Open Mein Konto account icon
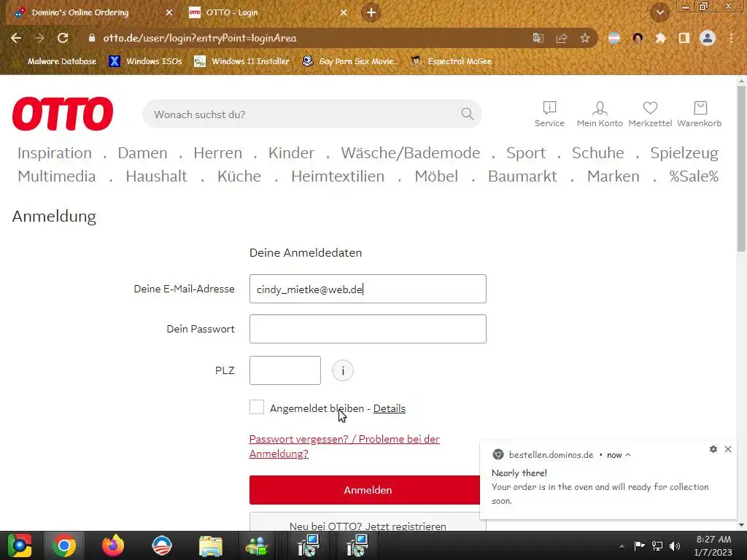This screenshot has height=560, width=747. tap(600, 114)
